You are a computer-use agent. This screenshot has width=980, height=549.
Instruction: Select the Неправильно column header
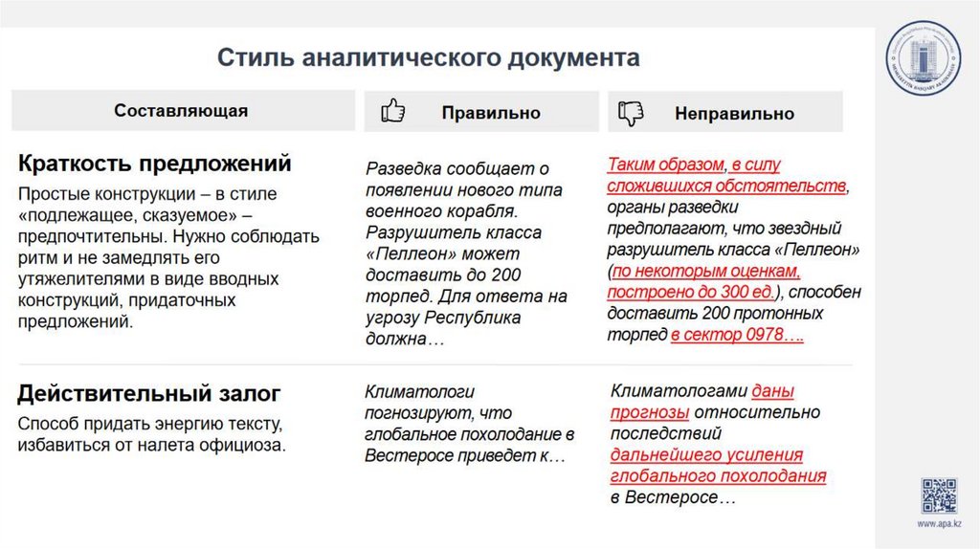[734, 113]
